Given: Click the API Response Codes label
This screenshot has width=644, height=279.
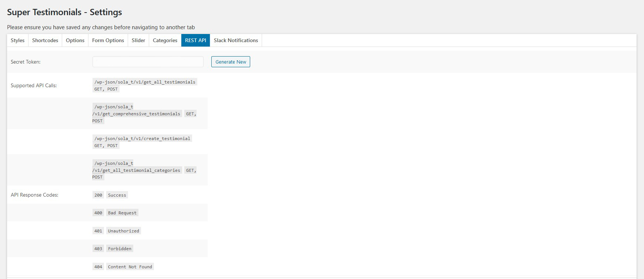Looking at the screenshot, I should [34, 195].
